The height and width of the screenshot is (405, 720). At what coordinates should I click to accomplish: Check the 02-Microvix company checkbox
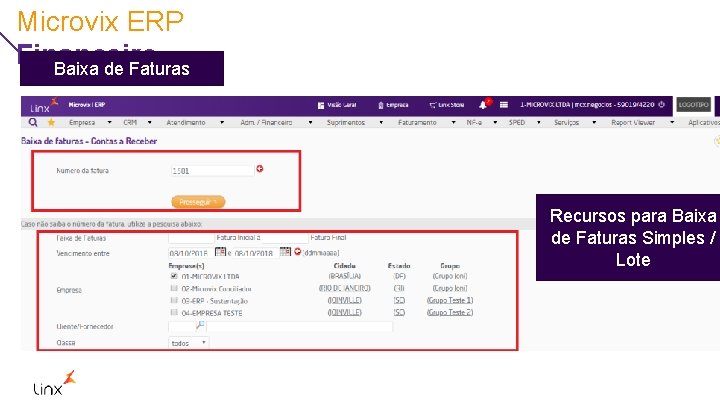coord(174,288)
